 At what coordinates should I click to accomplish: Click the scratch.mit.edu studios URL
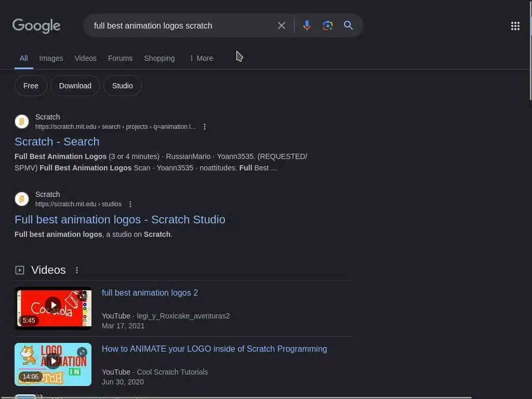click(x=78, y=204)
